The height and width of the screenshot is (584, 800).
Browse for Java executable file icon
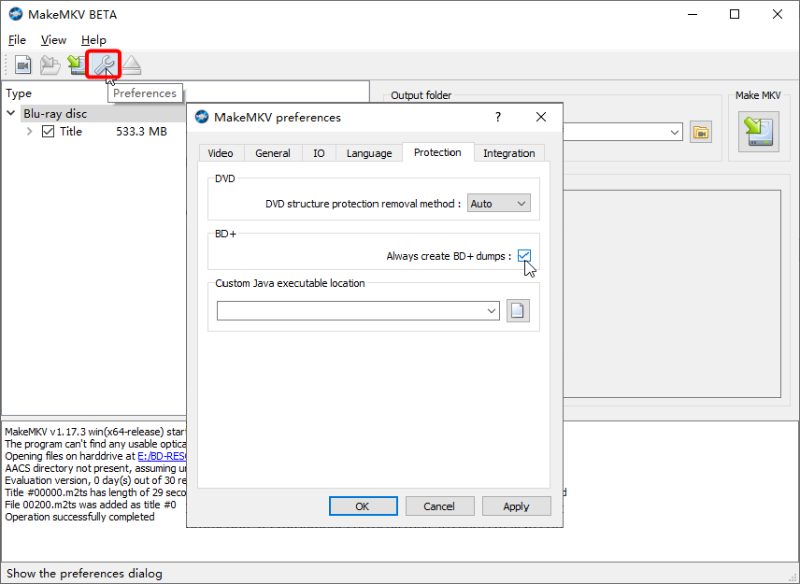(x=518, y=311)
